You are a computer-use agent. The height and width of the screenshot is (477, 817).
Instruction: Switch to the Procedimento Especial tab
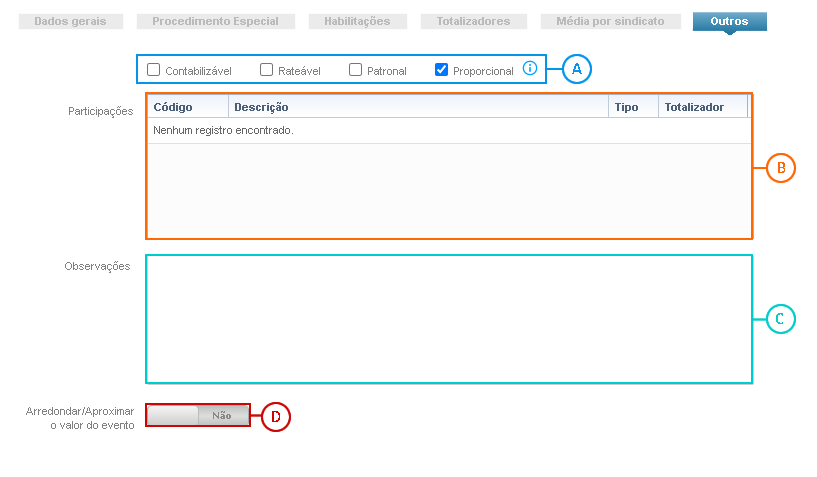(x=215, y=21)
